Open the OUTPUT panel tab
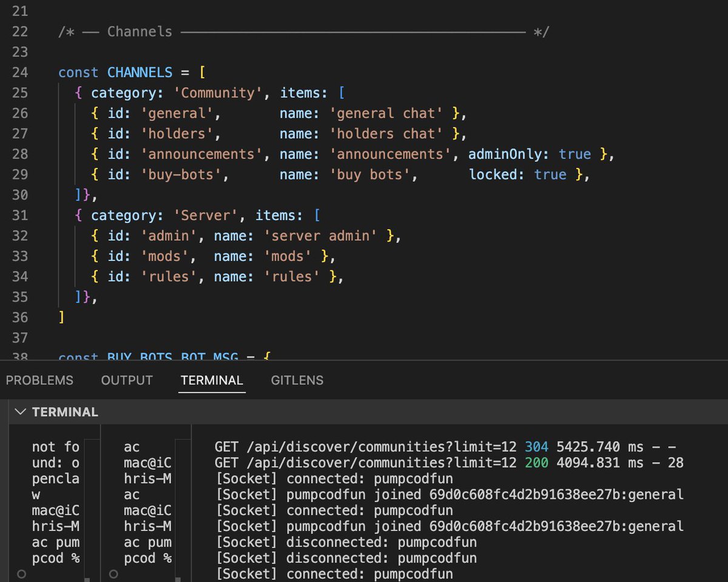 pos(127,380)
